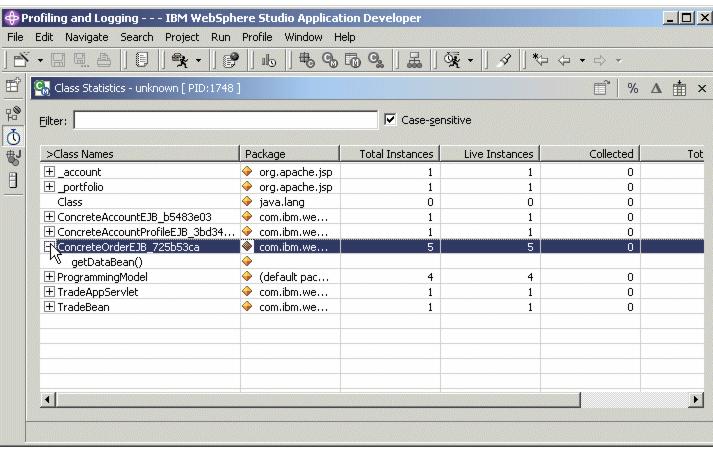Click the document pages toolbar icon
This screenshot has height=457, width=713.
[142, 60]
